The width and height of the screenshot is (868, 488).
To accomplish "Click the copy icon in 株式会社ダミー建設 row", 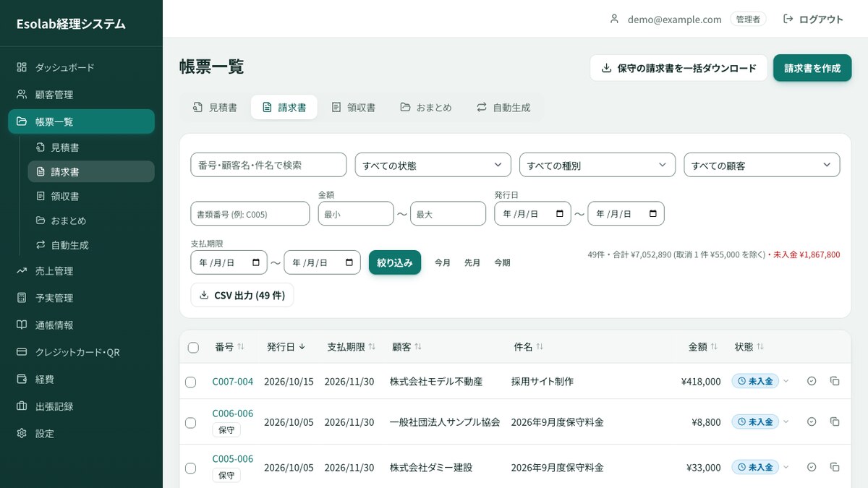I will coord(835,467).
